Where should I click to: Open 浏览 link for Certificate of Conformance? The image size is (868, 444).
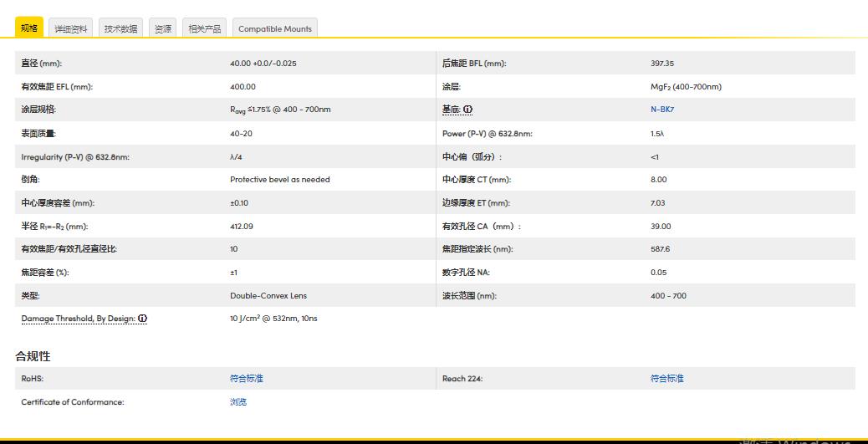click(238, 402)
